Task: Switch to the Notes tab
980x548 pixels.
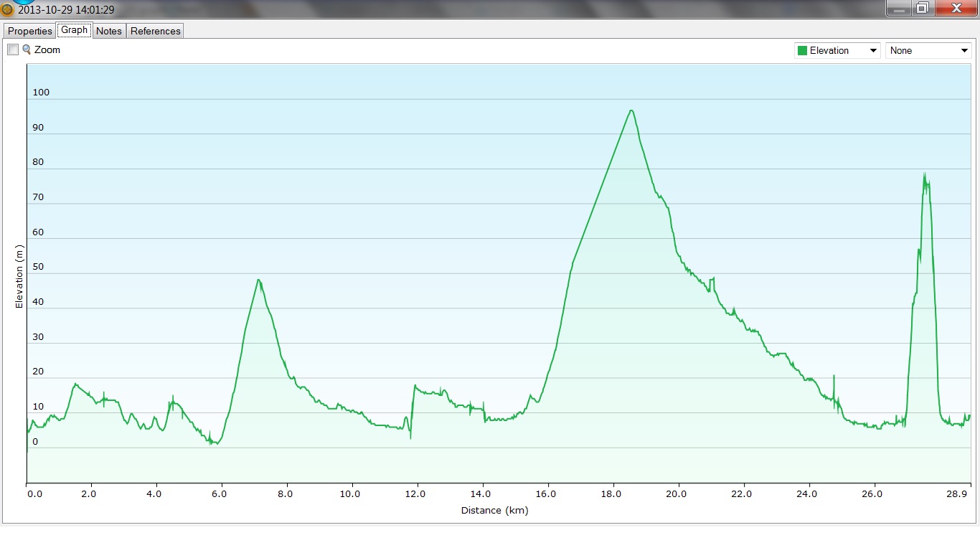Action: point(109,31)
